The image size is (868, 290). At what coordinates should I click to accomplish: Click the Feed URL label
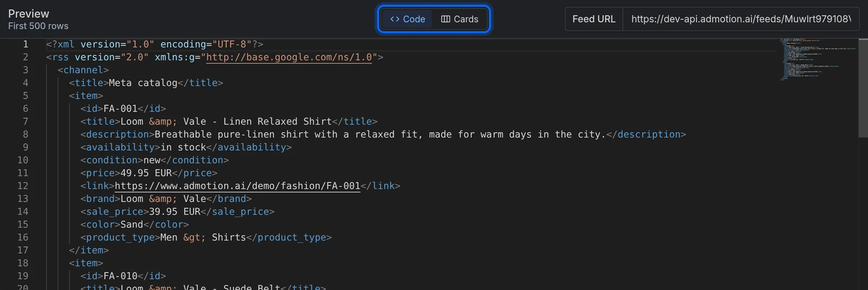594,19
